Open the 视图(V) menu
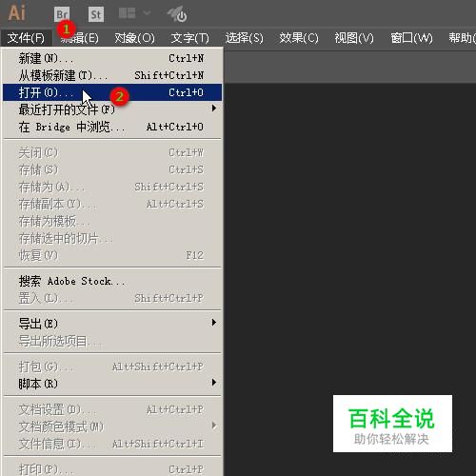 [x=354, y=38]
